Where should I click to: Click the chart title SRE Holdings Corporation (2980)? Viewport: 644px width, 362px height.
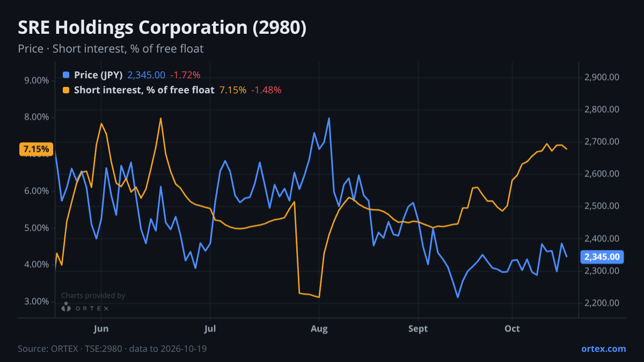[162, 28]
